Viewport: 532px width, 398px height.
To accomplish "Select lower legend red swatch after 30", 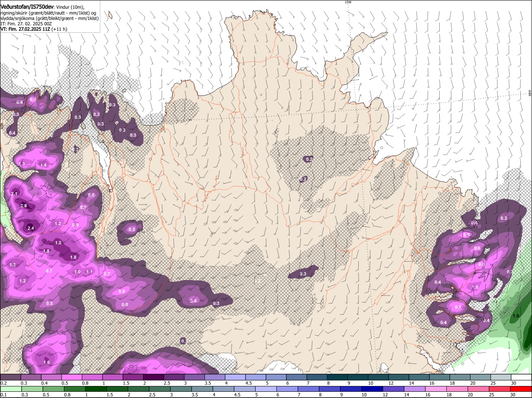I will 522,389.
